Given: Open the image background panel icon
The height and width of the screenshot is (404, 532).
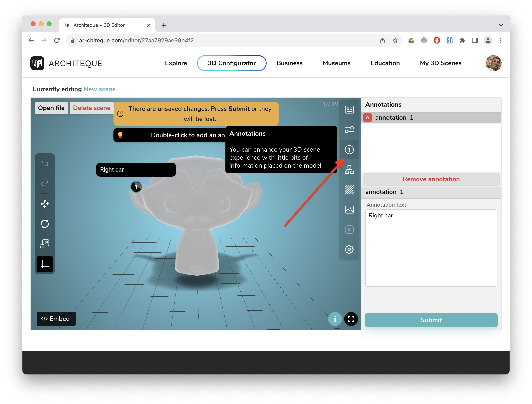Looking at the screenshot, I should point(349,210).
